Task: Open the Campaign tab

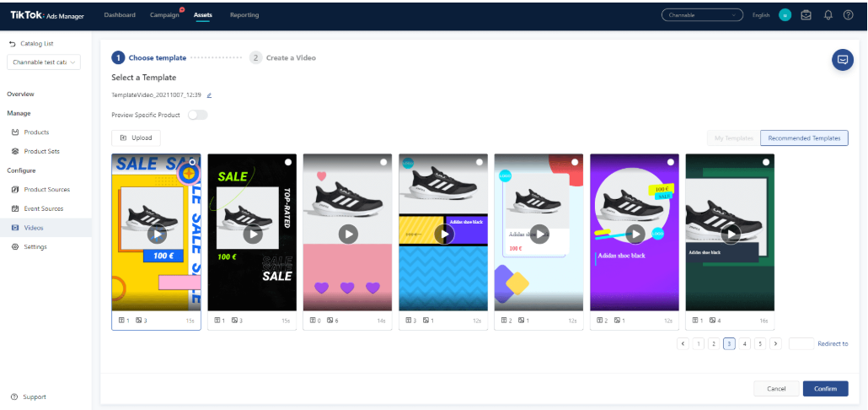Action: click(x=164, y=15)
